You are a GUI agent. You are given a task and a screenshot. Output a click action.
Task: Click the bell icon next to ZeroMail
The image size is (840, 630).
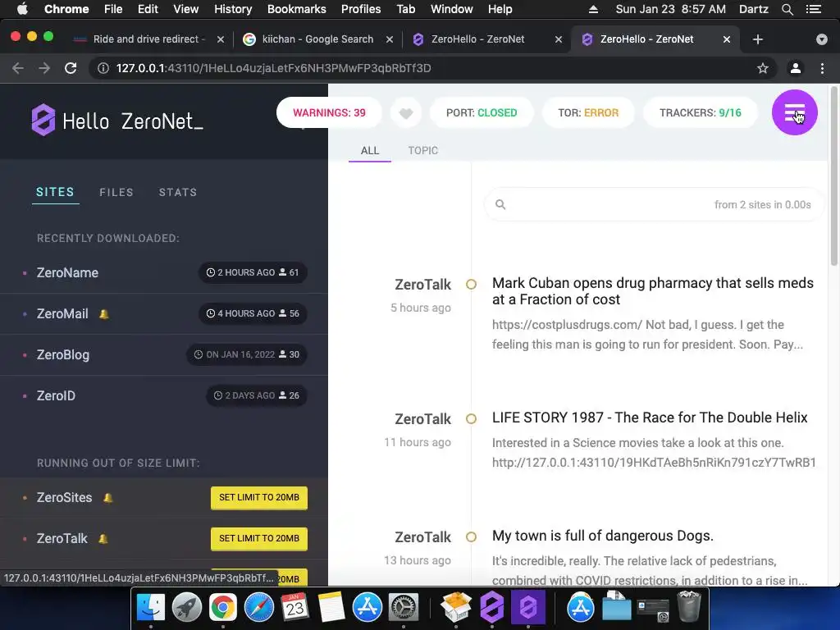(104, 314)
